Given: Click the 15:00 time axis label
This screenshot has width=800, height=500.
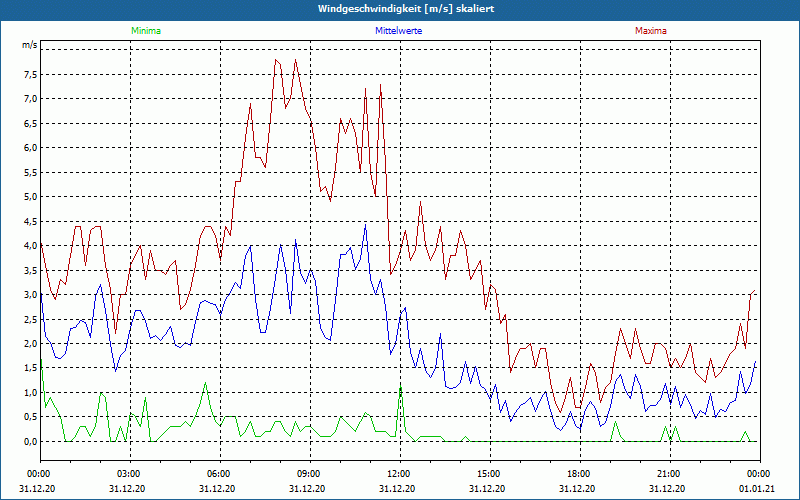Looking at the screenshot, I should click(490, 474).
